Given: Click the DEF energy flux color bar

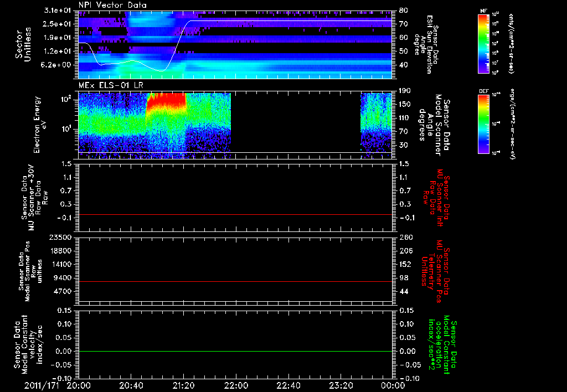Looking at the screenshot, I should pos(483,123).
